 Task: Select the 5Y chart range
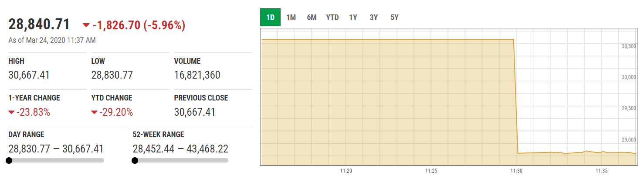pos(394,17)
